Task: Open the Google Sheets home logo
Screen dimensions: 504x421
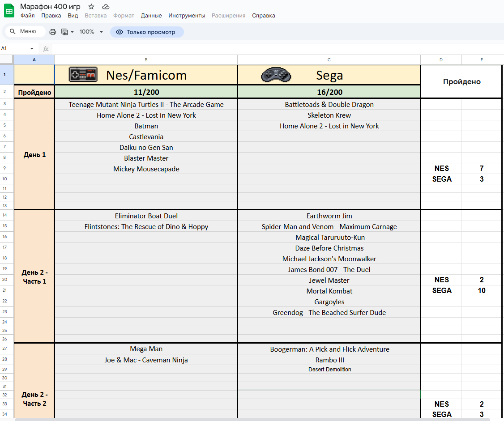Action: click(9, 11)
